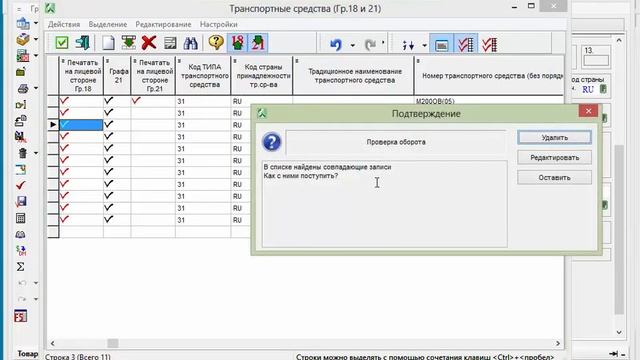Open the Выделение menu
The width and height of the screenshot is (640, 360).
[108, 24]
